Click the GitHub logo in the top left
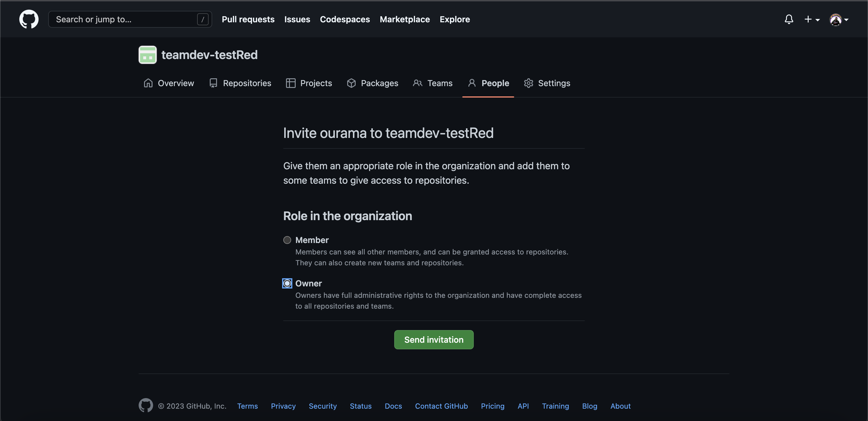The image size is (868, 421). click(x=29, y=19)
